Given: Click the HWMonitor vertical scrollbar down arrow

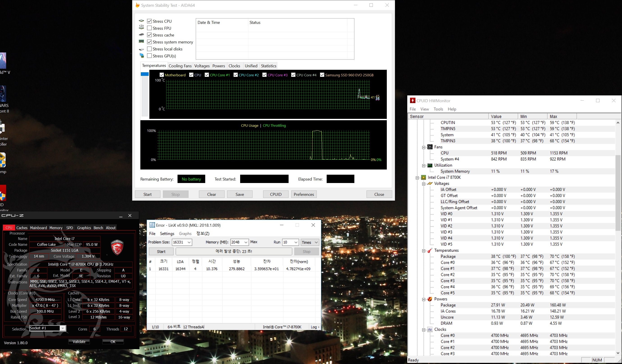Looking at the screenshot, I should pyautogui.click(x=618, y=353).
